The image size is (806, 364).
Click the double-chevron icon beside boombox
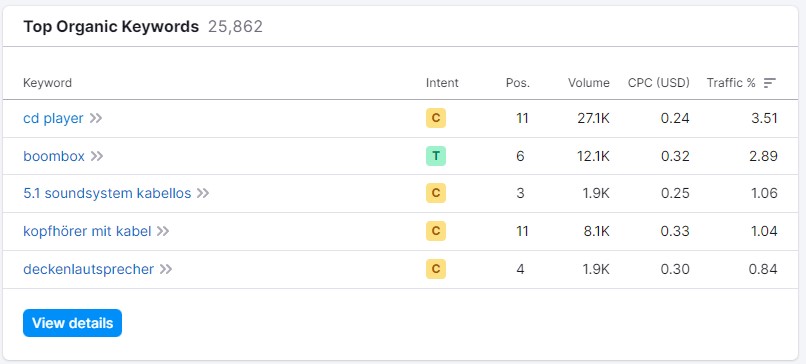click(97, 156)
